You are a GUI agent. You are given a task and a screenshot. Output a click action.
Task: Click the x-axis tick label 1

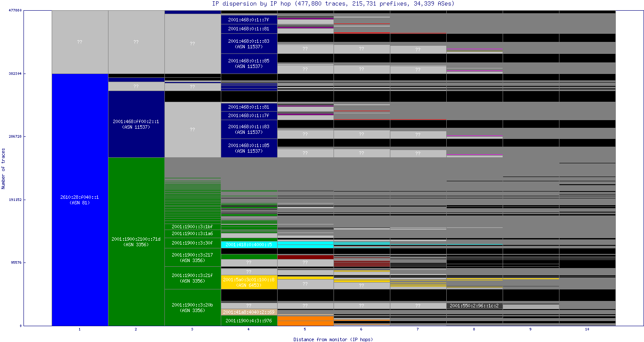tap(80, 330)
